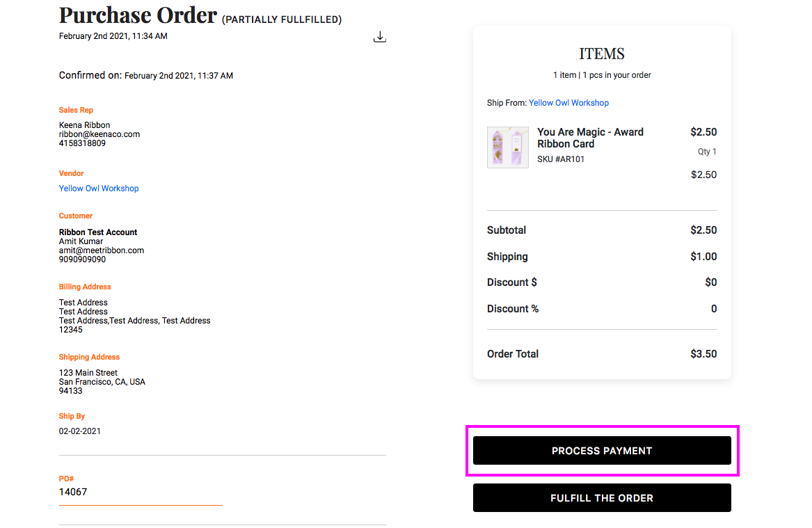812x528 pixels.
Task: Click the customer email amit@meetribbon.com
Action: click(x=102, y=250)
